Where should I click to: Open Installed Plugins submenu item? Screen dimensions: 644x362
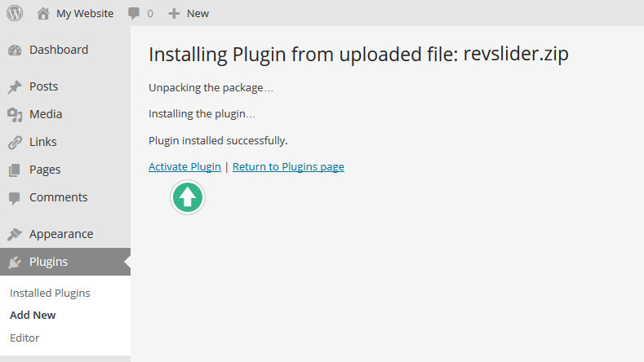(x=50, y=293)
